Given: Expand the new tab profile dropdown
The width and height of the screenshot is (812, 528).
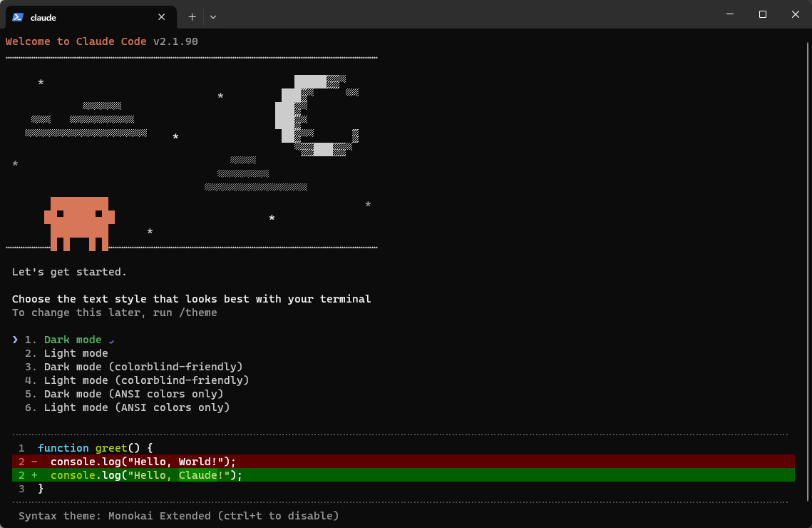Looking at the screenshot, I should coord(213,16).
